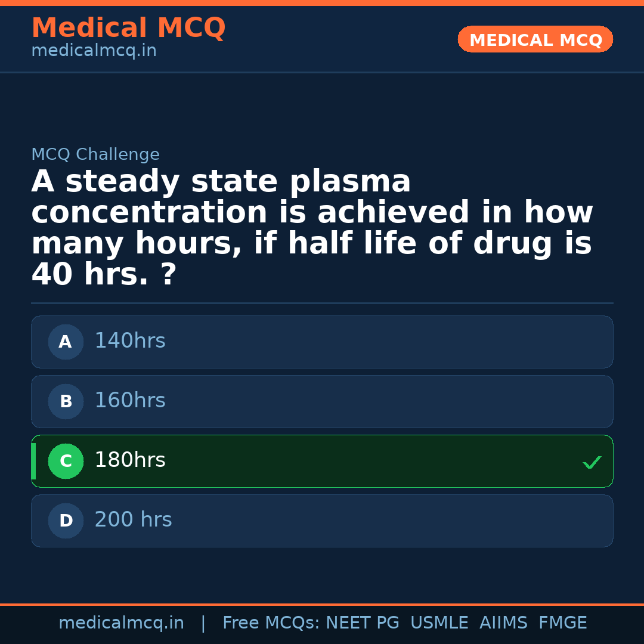This screenshot has height=644, width=644.
Task: Click the orange MEDICAL MCQ badge
Action: 535,40
